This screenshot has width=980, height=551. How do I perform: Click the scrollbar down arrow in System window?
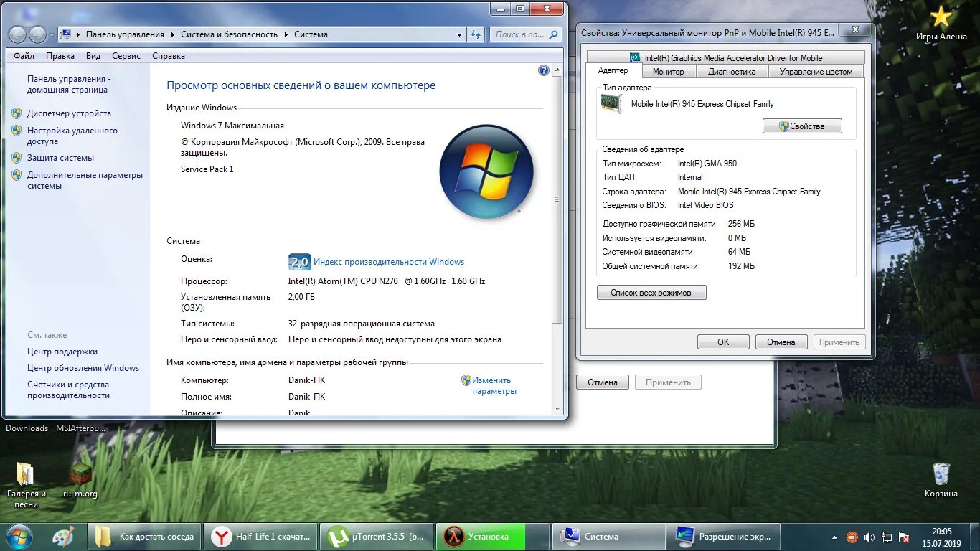point(557,408)
